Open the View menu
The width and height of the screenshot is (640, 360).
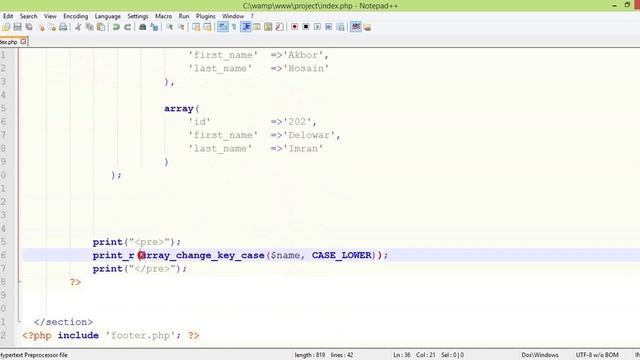point(50,16)
